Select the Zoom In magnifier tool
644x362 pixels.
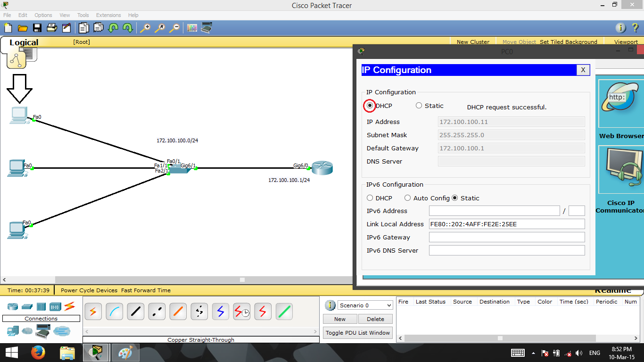pos(146,27)
